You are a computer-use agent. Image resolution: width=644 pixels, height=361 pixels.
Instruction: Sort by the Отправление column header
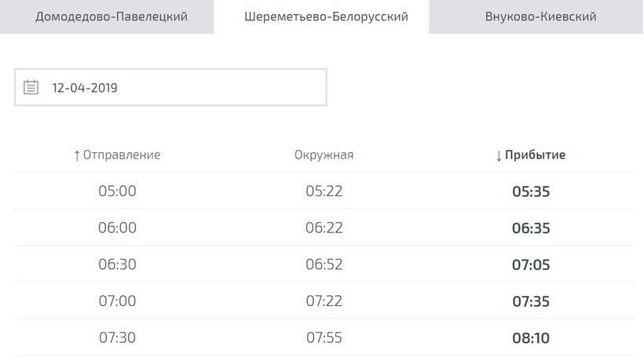[x=117, y=155]
